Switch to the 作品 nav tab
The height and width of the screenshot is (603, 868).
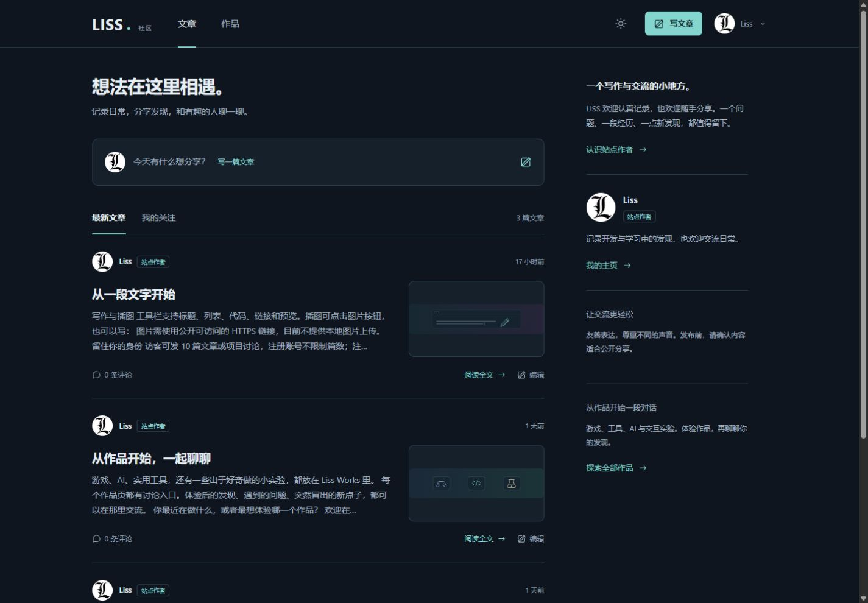(x=230, y=24)
